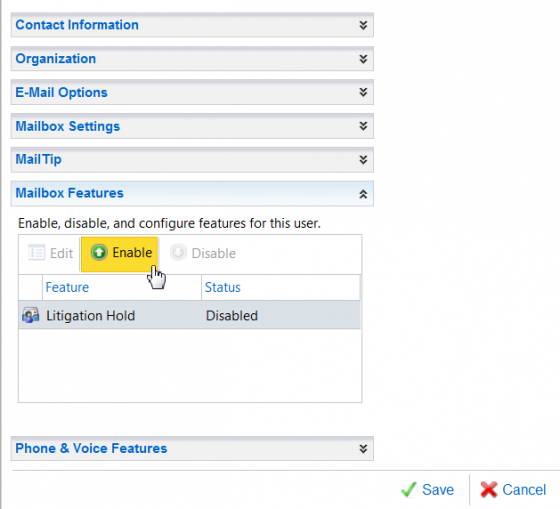
Task: Select the Litigation Hold row
Action: 189,315
